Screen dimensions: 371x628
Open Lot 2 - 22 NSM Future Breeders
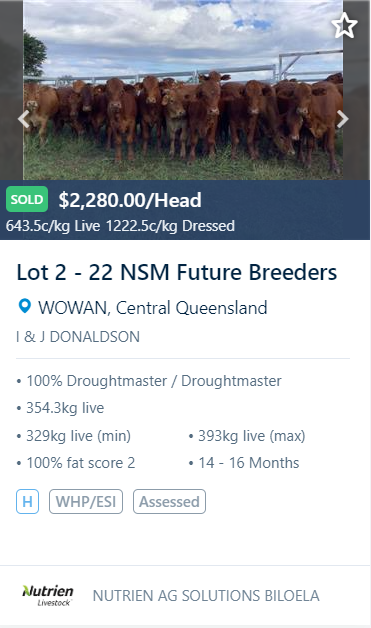(177, 272)
